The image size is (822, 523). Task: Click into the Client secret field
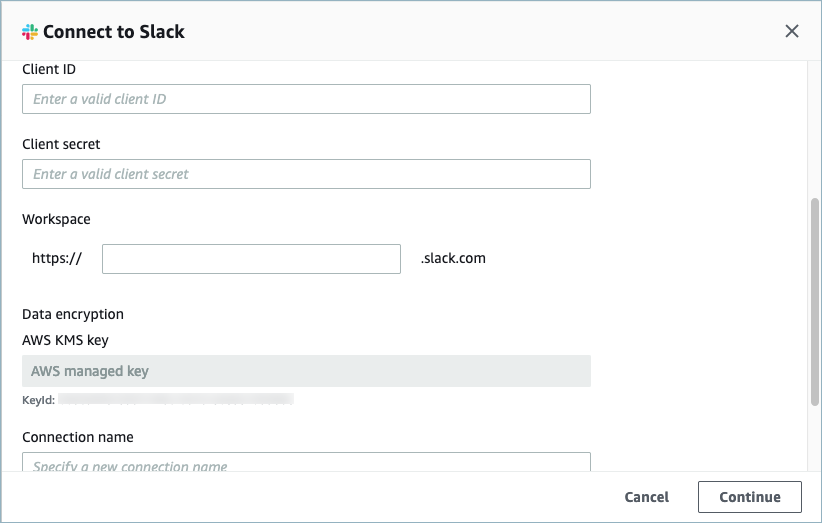click(x=306, y=174)
